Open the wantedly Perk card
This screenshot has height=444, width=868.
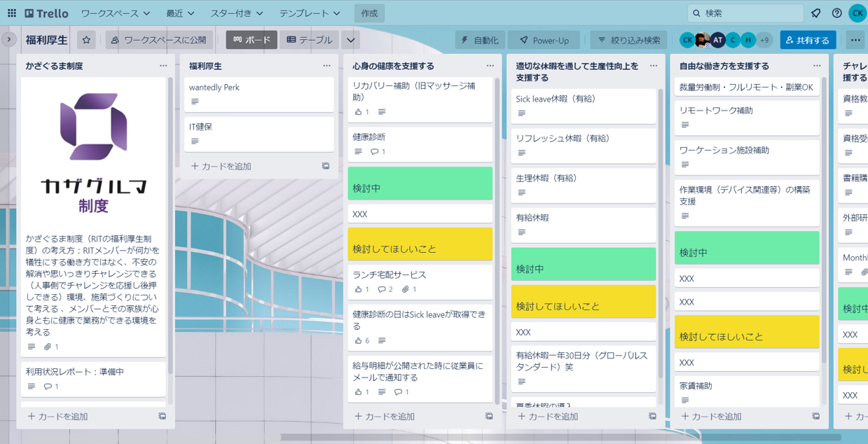(259, 95)
